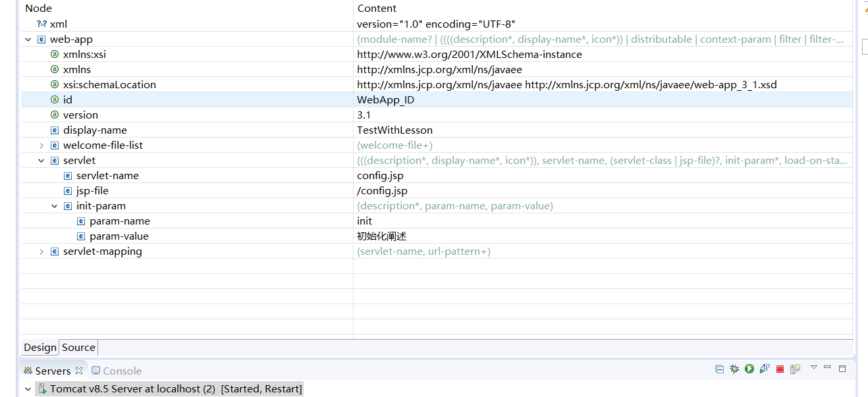Switch to the Servers tab

point(51,371)
